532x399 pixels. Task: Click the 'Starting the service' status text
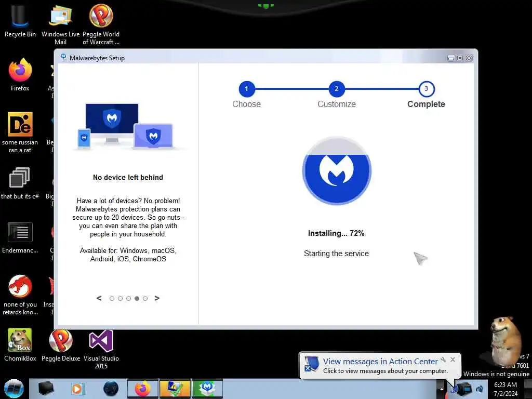336,254
